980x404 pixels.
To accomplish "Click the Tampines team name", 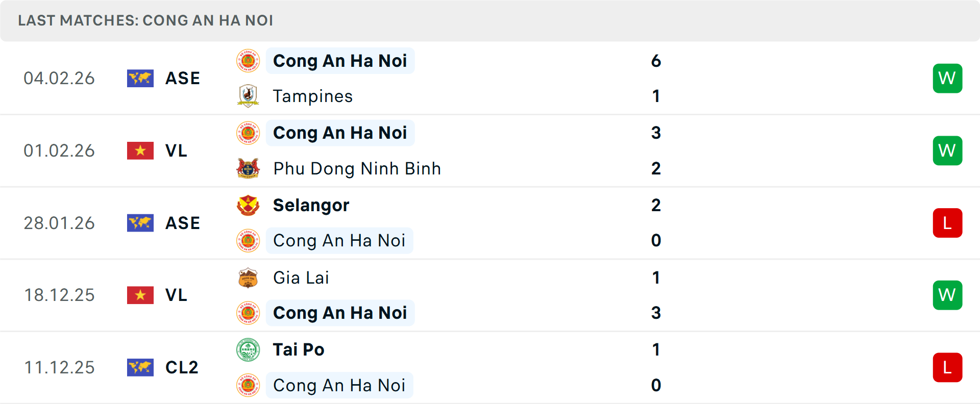I will tap(313, 96).
